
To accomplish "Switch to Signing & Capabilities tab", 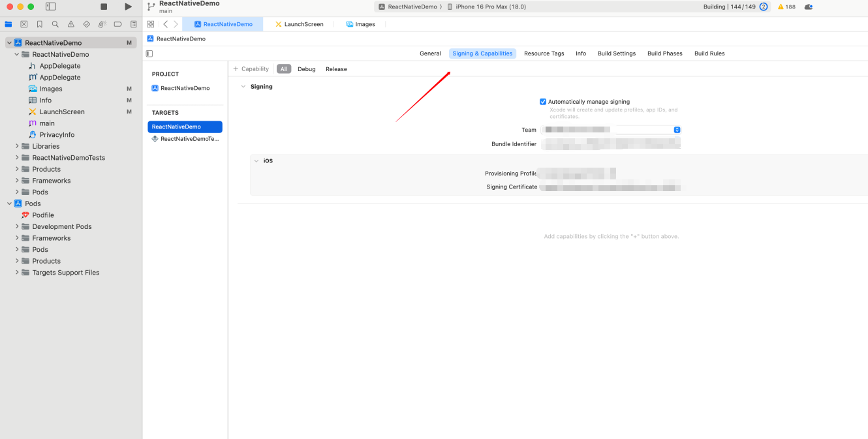I will tap(482, 53).
